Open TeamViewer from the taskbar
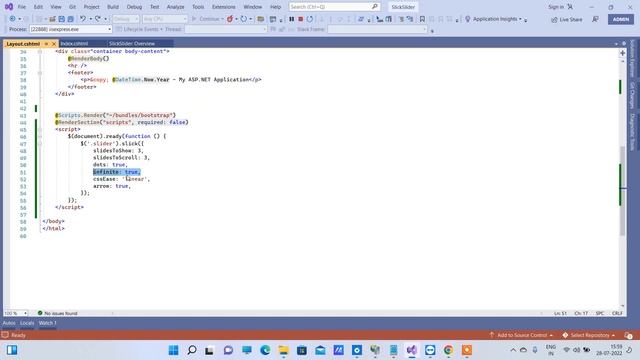 [430, 350]
